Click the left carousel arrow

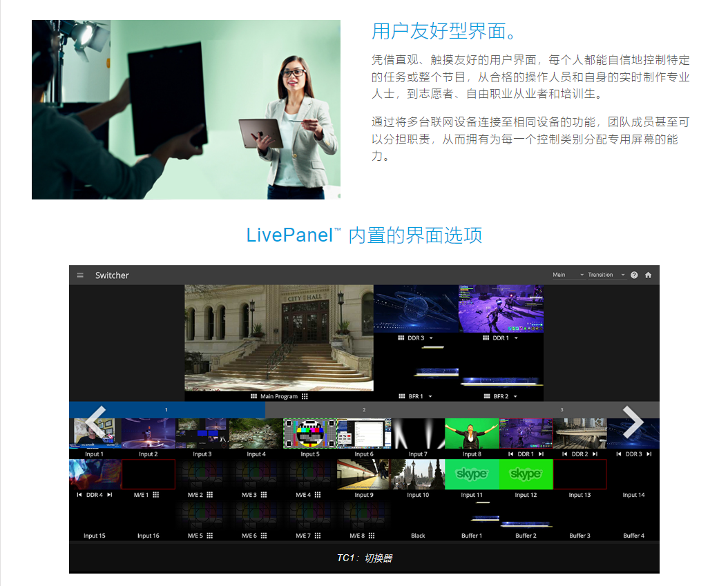95,421
